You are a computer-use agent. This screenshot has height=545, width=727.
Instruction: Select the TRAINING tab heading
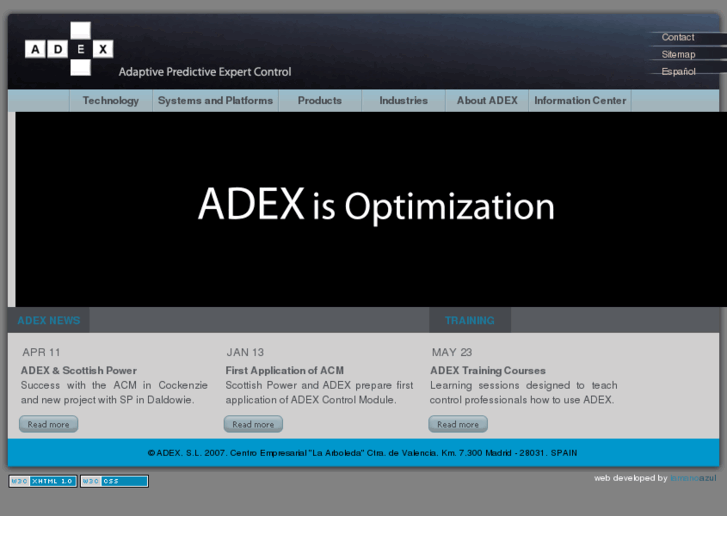tap(470, 321)
